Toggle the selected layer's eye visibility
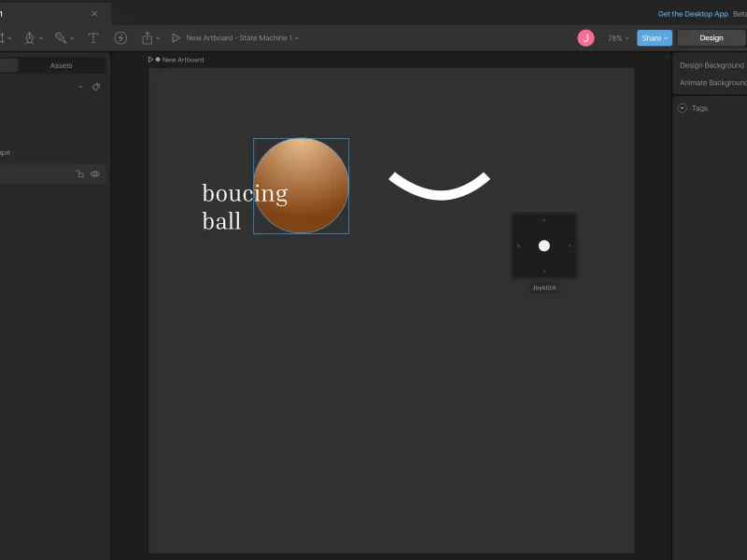 click(95, 174)
